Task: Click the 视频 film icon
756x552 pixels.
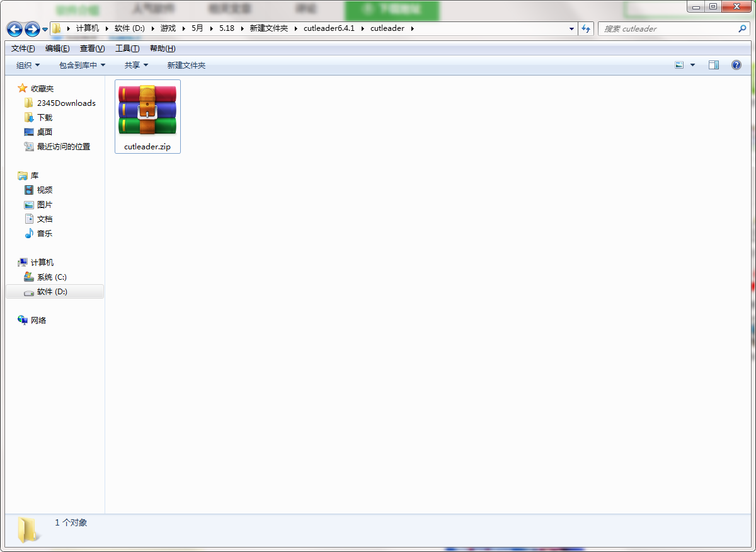Action: (x=28, y=190)
